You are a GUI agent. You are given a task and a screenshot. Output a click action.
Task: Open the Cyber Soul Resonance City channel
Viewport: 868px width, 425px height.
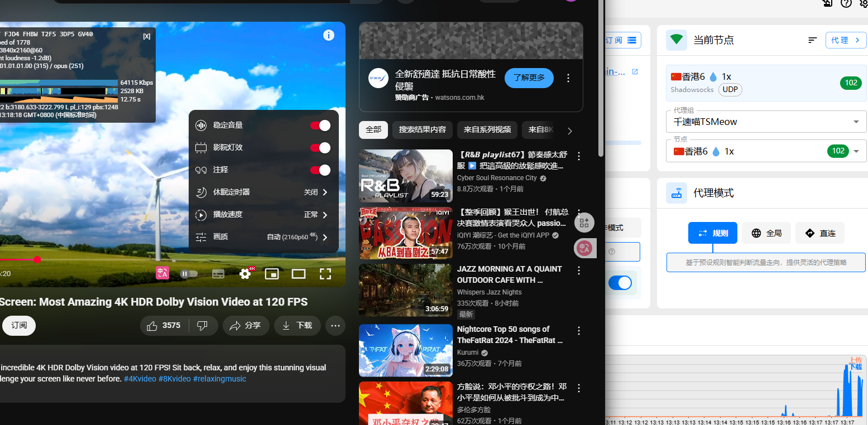(497, 178)
